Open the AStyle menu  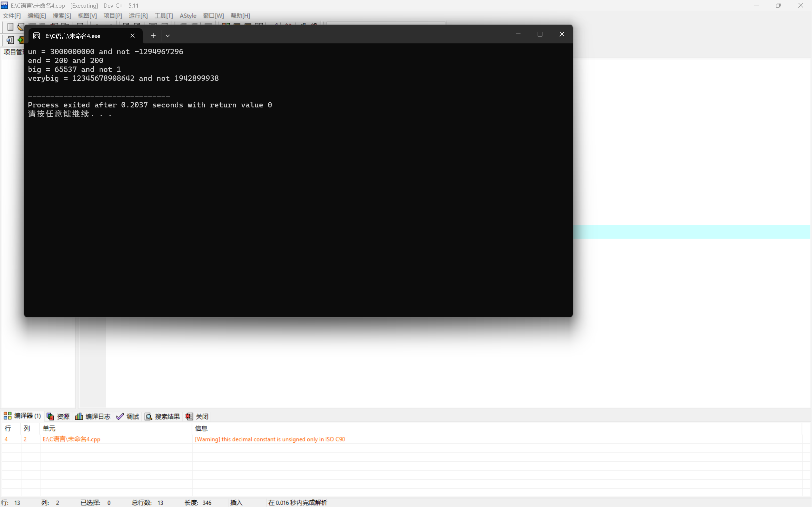[188, 16]
